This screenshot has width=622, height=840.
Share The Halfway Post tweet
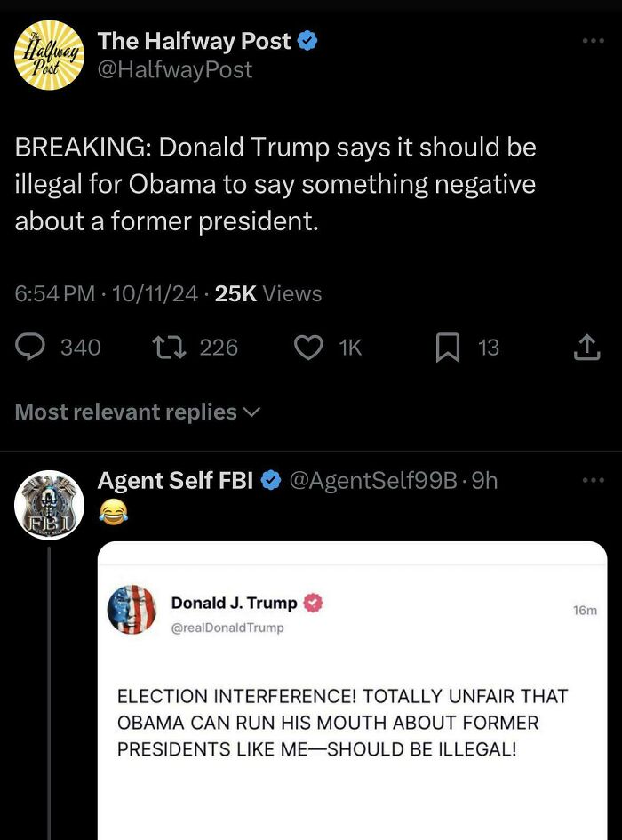[586, 348]
